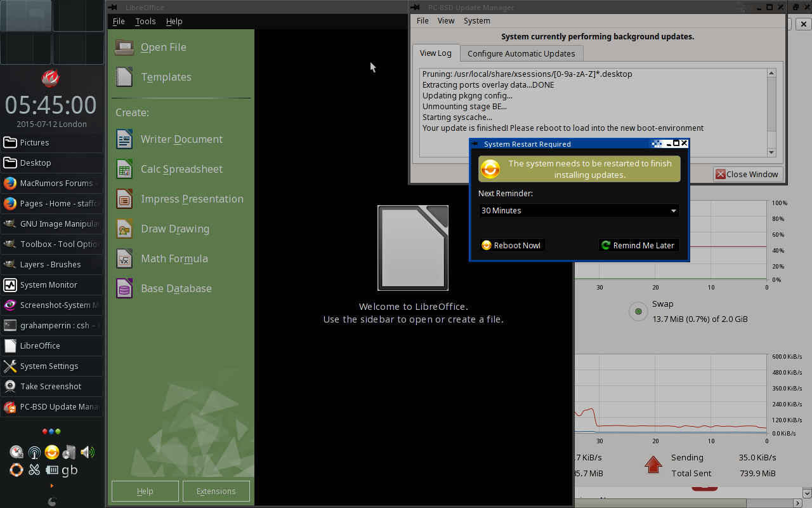Select the top-left virtual desktop in pager
812x508 pixels.
26,16
